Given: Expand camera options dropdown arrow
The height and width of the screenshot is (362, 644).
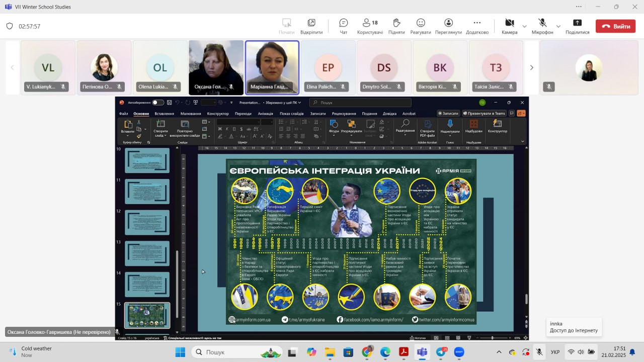Looking at the screenshot, I should 524,26.
